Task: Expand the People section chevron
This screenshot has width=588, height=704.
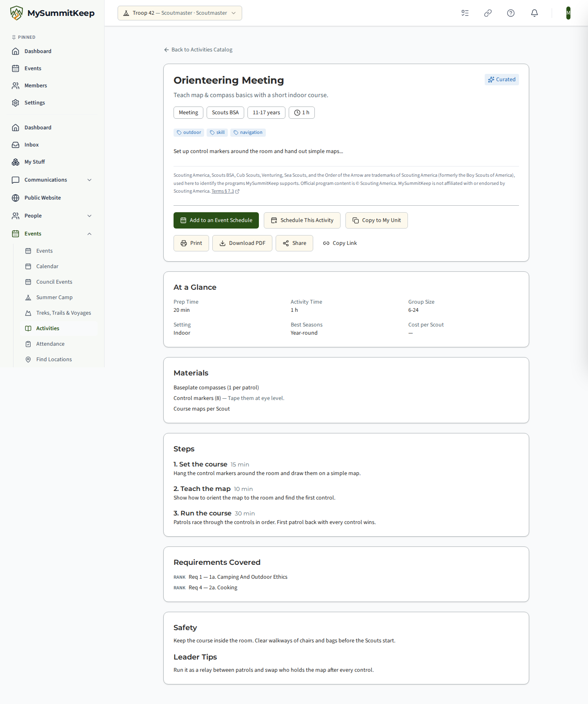Action: (89, 216)
